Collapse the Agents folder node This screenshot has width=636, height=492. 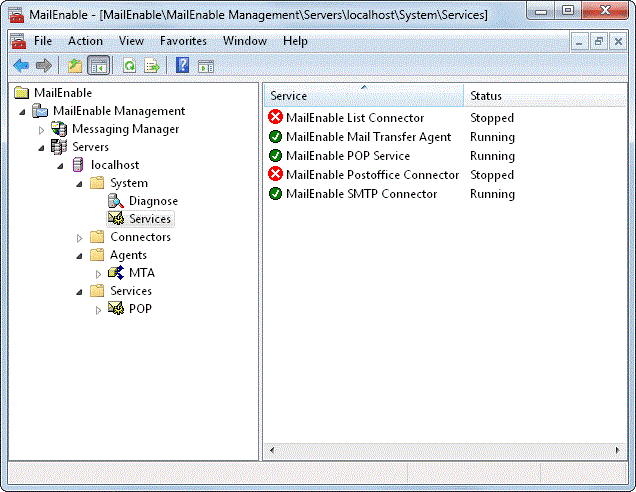[x=80, y=256]
